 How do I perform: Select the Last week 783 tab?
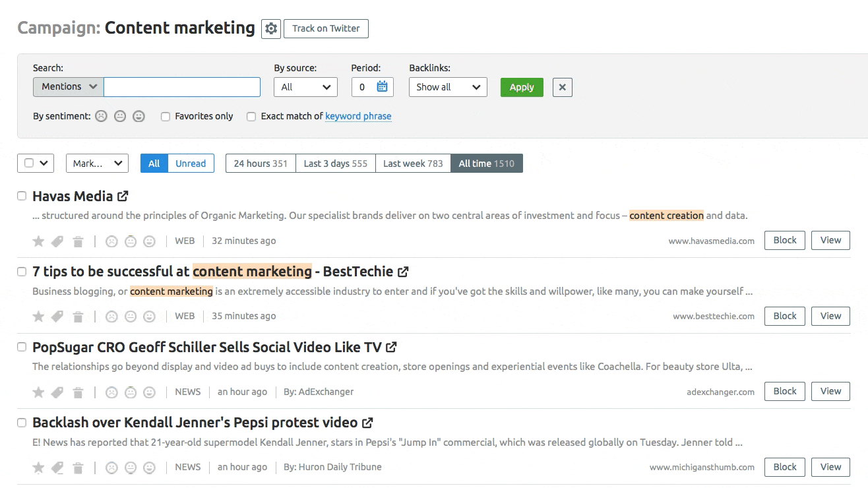pyautogui.click(x=413, y=164)
